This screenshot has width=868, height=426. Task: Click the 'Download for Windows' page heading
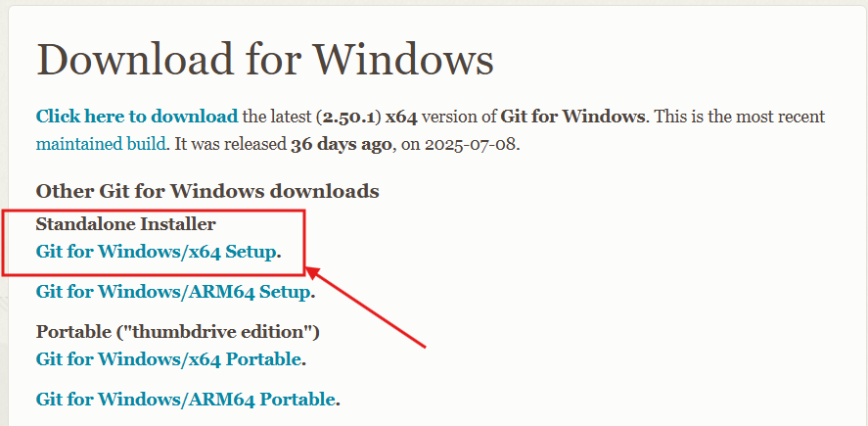[264, 60]
